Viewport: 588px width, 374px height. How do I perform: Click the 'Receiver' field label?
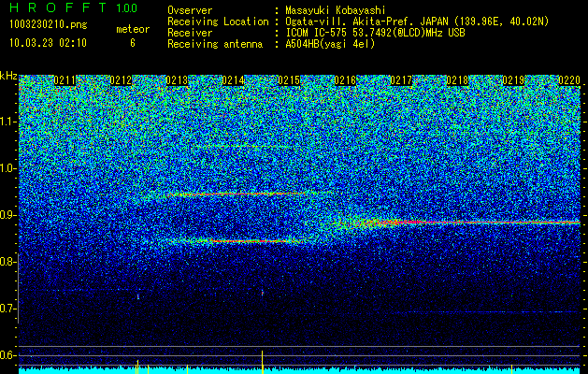pos(190,33)
